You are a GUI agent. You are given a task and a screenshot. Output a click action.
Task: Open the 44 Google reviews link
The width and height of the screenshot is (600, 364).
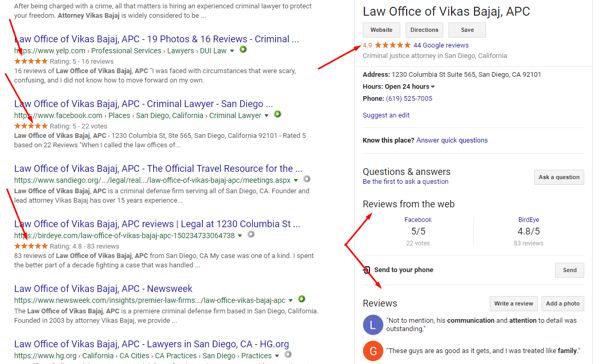click(441, 45)
